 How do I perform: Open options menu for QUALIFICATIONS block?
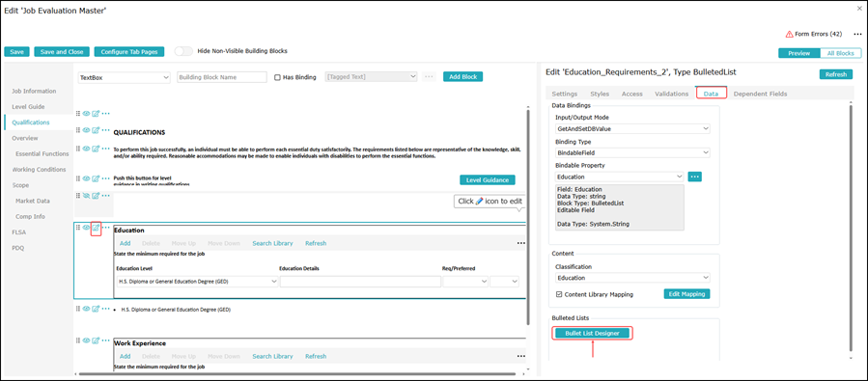pos(106,130)
